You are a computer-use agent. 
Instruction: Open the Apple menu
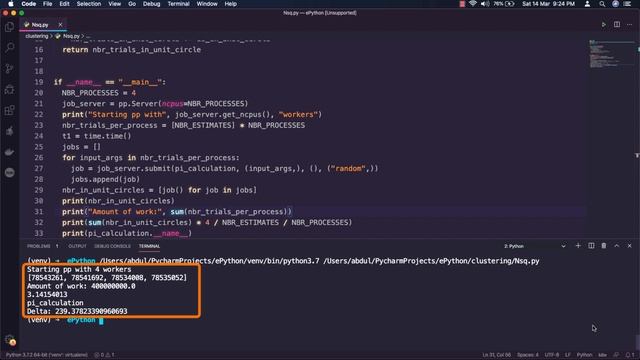[x=11, y=4]
